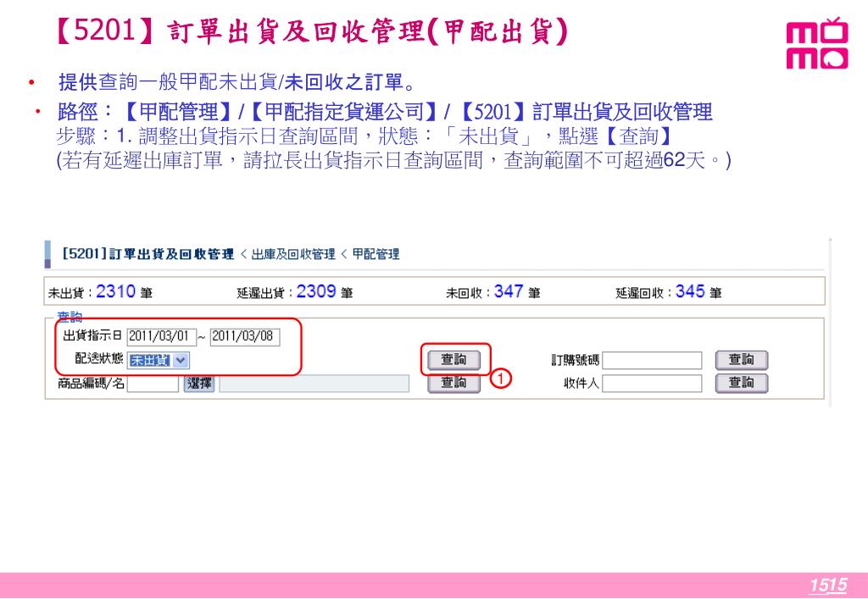Click the 未回收 count 347

click(x=509, y=291)
